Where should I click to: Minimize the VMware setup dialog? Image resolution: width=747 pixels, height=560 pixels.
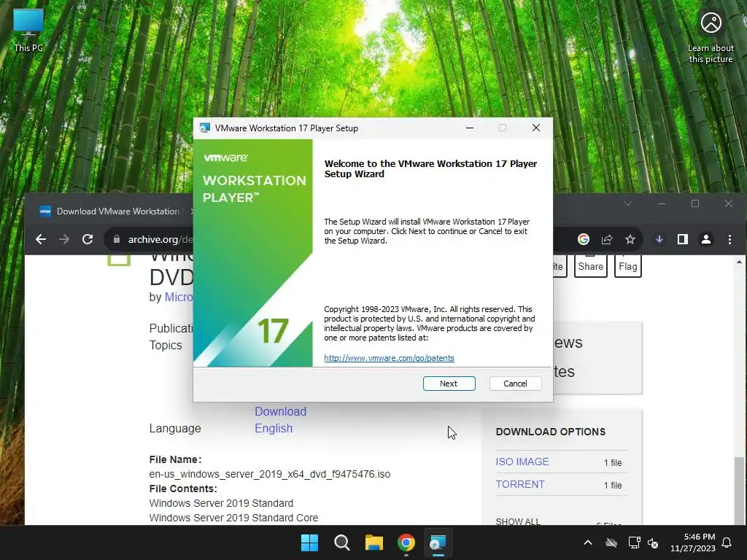469,128
